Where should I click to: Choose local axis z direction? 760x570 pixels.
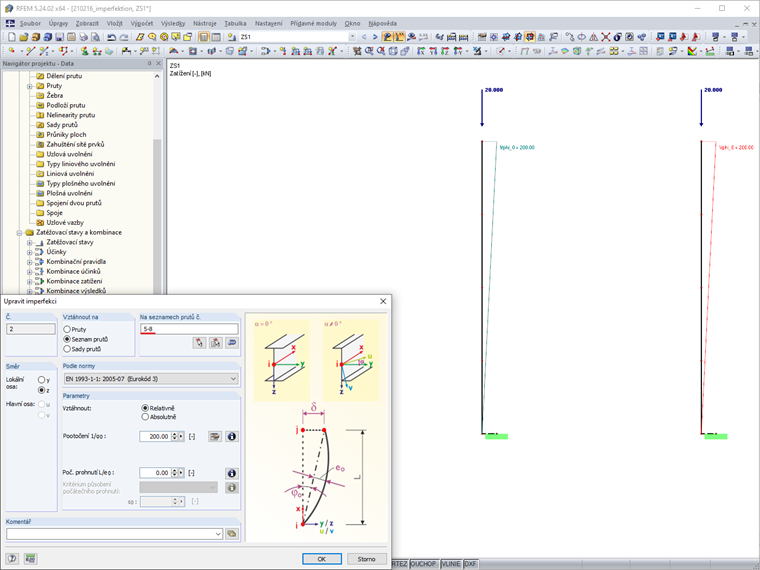tap(41, 390)
